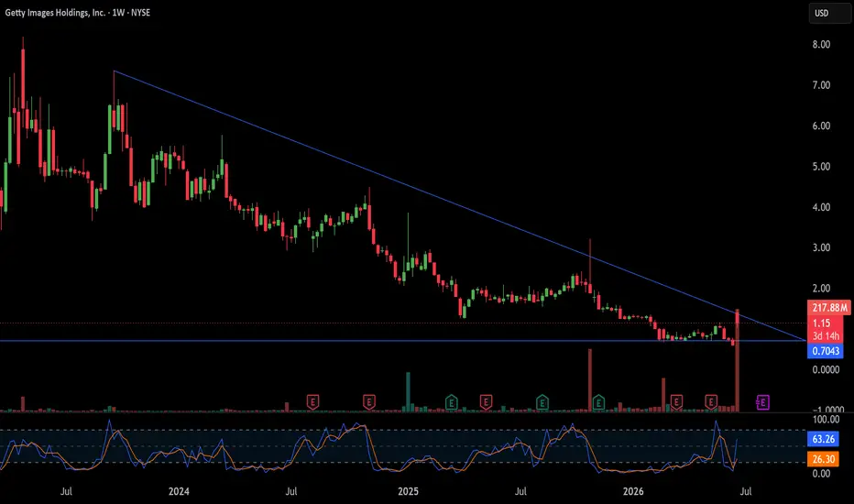Click the middle green earnings E marker
The image size is (854, 504).
[x=542, y=402]
